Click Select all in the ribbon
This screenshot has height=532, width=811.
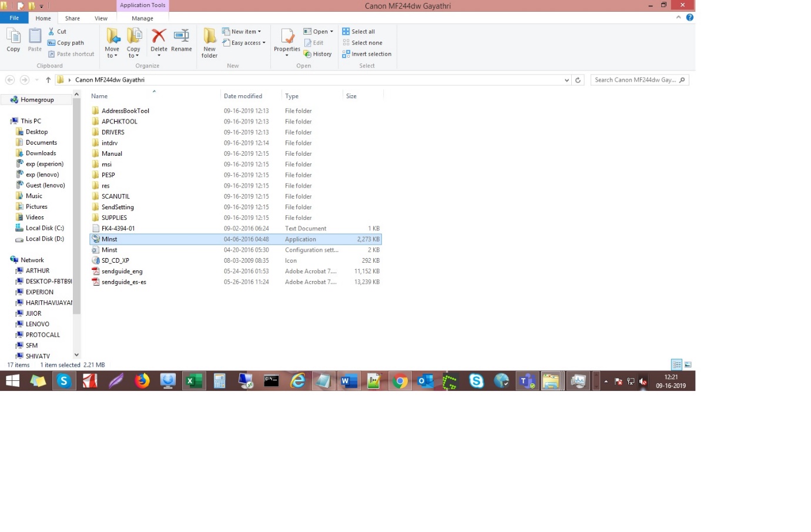click(x=358, y=32)
